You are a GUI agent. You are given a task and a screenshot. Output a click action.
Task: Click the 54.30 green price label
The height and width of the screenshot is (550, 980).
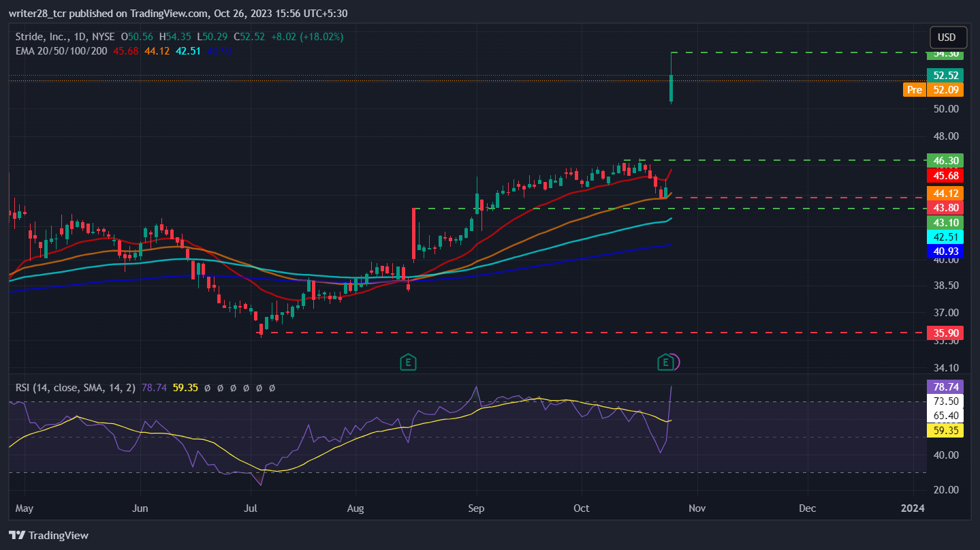(945, 54)
